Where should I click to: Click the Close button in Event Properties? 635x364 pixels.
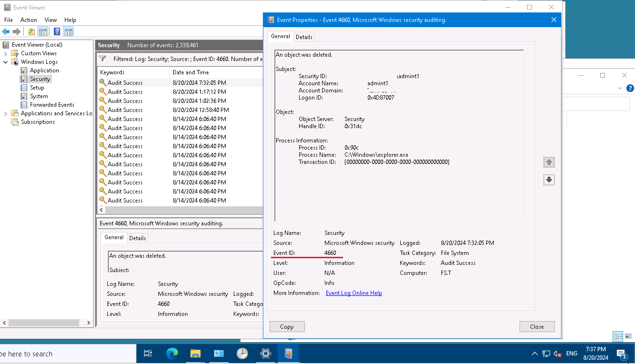click(x=537, y=326)
